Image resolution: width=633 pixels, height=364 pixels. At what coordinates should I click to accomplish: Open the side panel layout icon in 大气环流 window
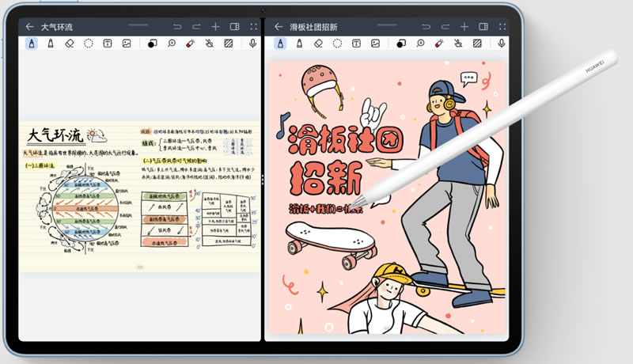click(x=234, y=27)
